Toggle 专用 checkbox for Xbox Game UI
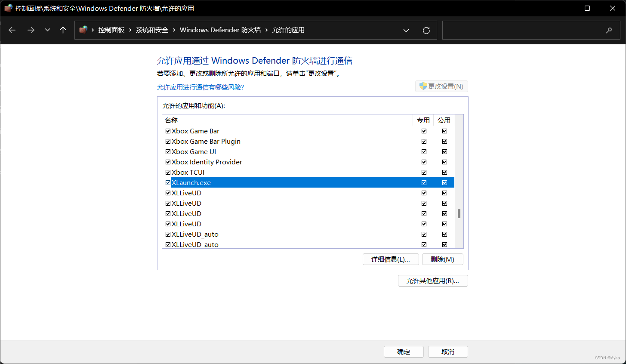The height and width of the screenshot is (364, 626). tap(424, 151)
